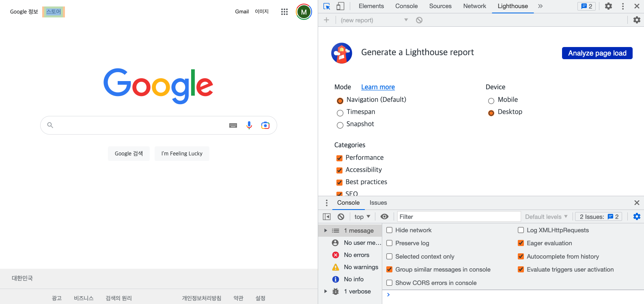
Task: Enable the Preserve log checkbox
Action: pyautogui.click(x=389, y=243)
